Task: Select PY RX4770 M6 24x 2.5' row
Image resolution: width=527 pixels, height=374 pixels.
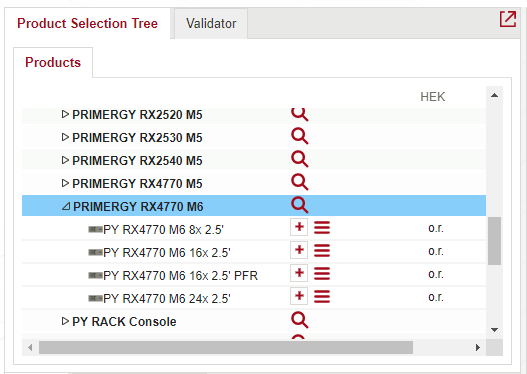Action: (x=254, y=297)
